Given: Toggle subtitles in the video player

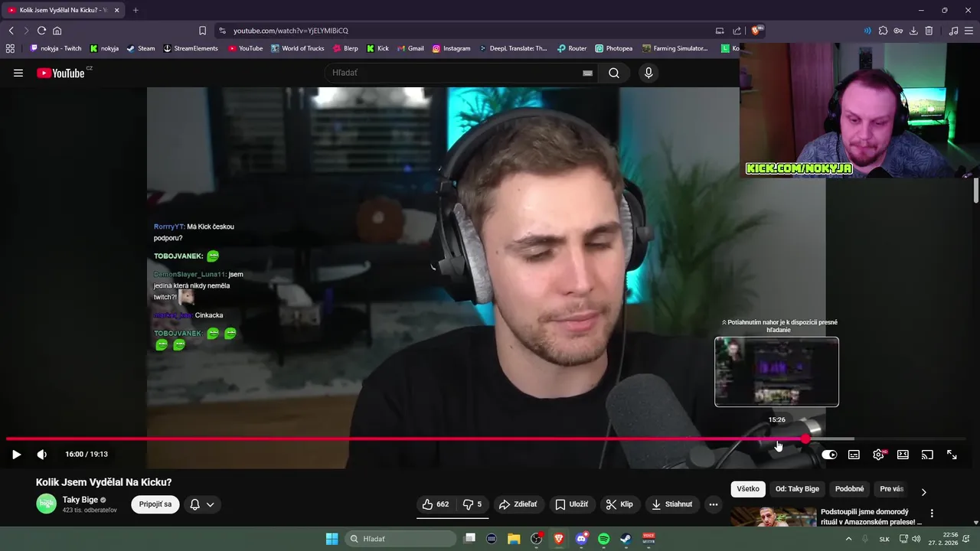Looking at the screenshot, I should coord(854,455).
